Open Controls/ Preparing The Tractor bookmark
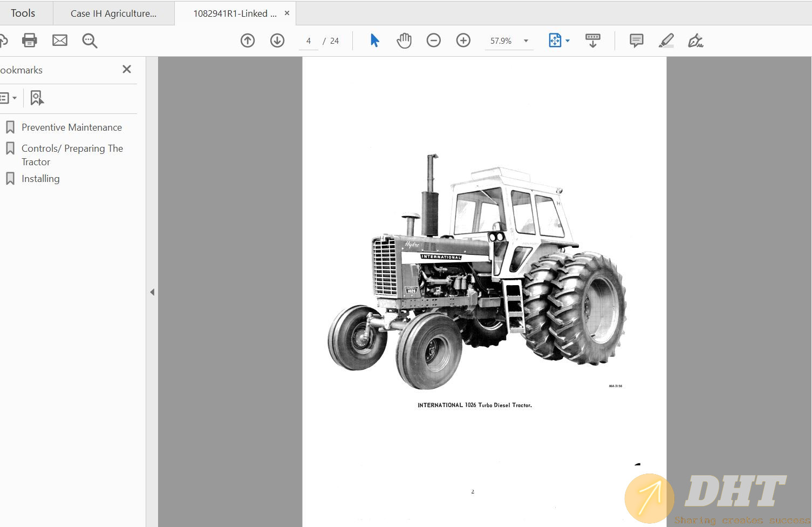This screenshot has height=527, width=812. [x=72, y=155]
